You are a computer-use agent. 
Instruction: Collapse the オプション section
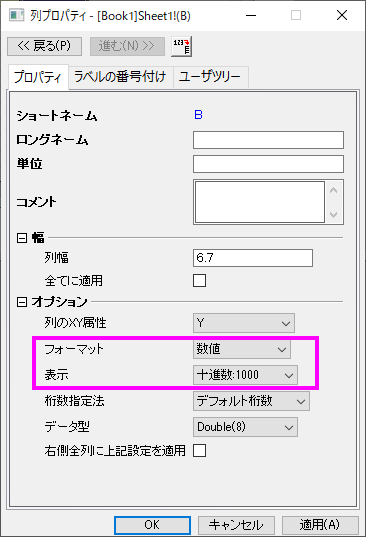(22, 302)
